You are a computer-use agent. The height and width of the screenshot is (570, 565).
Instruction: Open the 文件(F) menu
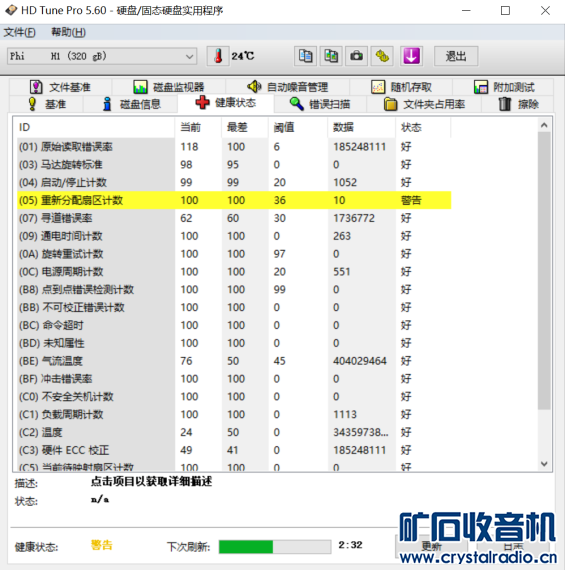click(x=20, y=32)
